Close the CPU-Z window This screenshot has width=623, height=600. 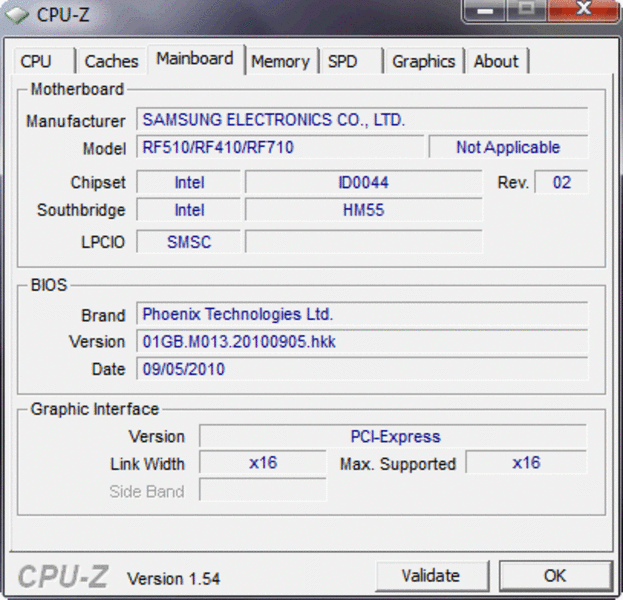tap(583, 10)
